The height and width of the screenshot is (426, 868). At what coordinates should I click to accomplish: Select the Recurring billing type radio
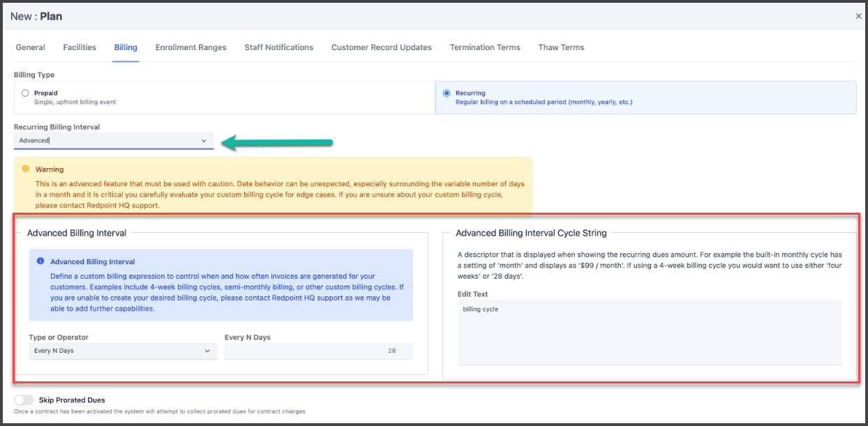(447, 93)
